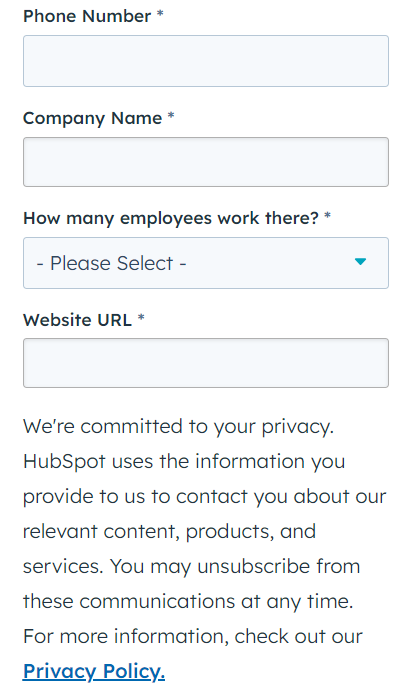Click the 'We're committed to your privacy.' sentence

(x=178, y=427)
